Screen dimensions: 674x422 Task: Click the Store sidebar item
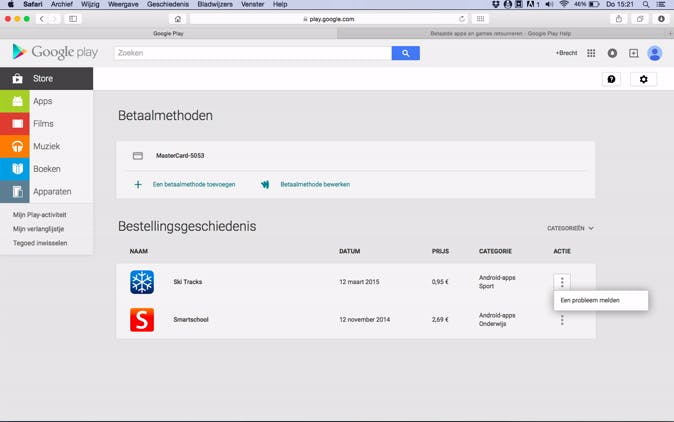pyautogui.click(x=46, y=79)
